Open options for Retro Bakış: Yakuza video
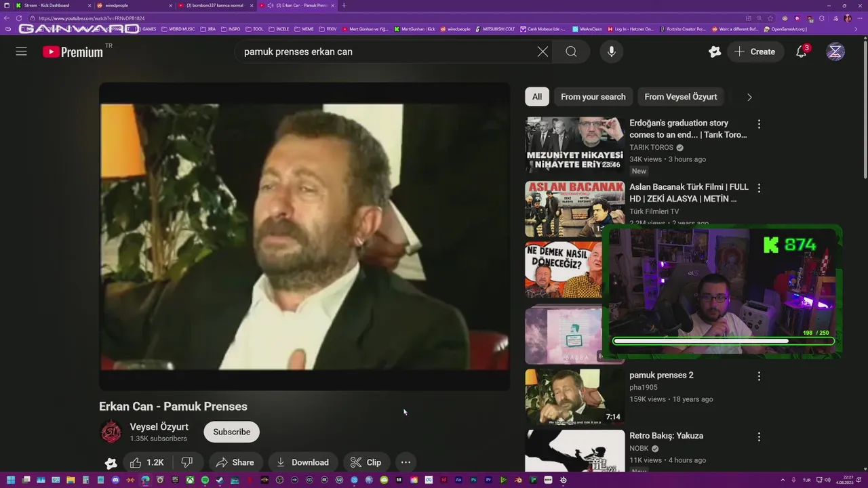868x488 pixels. [759, 437]
